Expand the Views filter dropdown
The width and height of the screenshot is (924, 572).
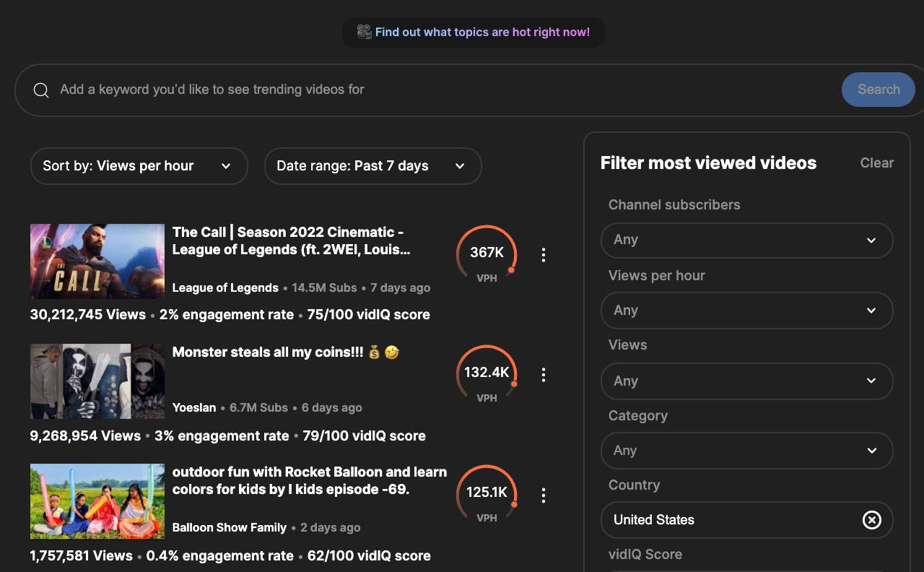pyautogui.click(x=746, y=381)
